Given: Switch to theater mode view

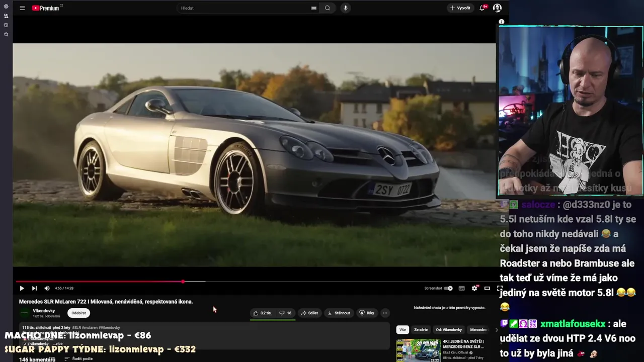Looking at the screenshot, I should tap(487, 288).
